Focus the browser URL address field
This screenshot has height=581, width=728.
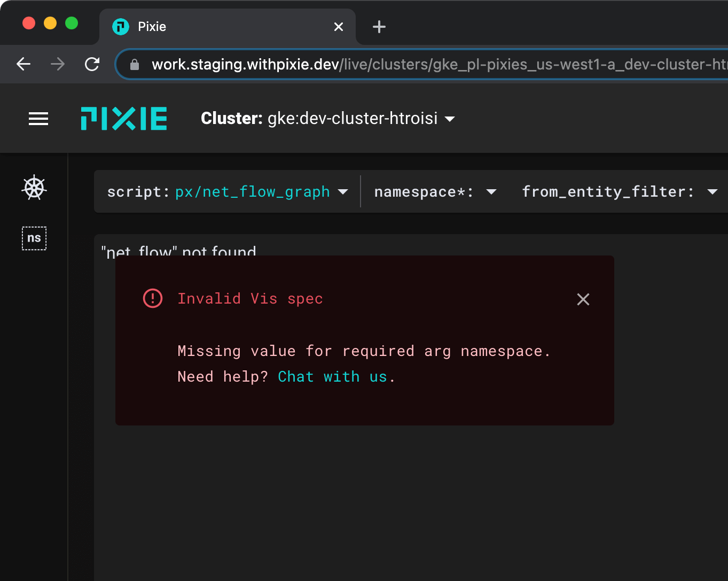pyautogui.click(x=427, y=65)
